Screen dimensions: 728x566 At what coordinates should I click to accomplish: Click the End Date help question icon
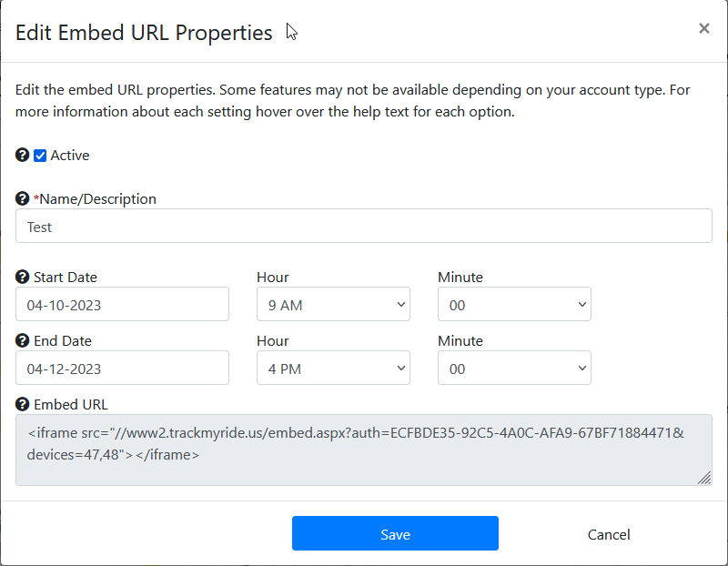[22, 340]
